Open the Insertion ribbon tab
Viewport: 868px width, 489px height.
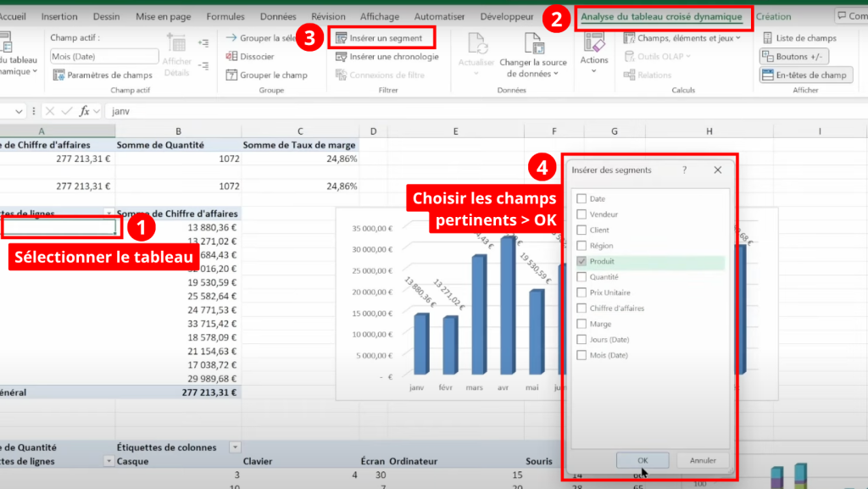(x=59, y=17)
